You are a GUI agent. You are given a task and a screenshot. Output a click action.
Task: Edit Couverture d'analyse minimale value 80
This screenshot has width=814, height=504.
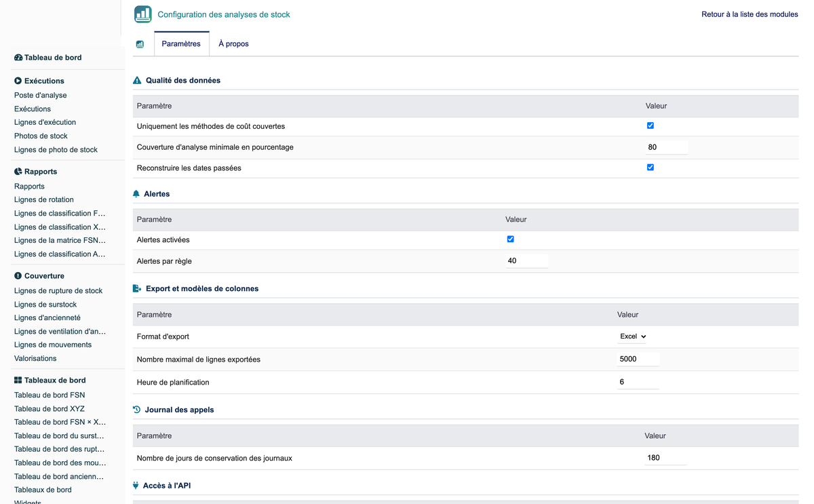coord(667,147)
